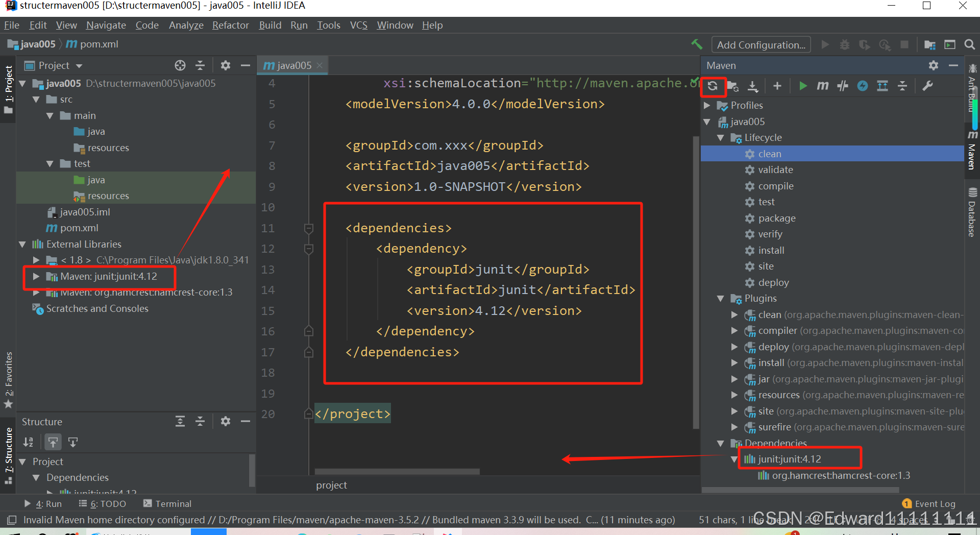This screenshot has width=980, height=535.
Task: Open Favorites side tool window
Action: (x=9, y=380)
